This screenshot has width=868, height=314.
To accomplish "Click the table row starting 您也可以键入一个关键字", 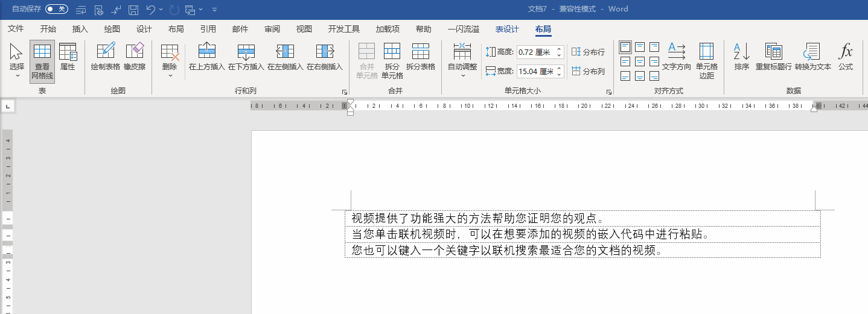I will (582, 250).
